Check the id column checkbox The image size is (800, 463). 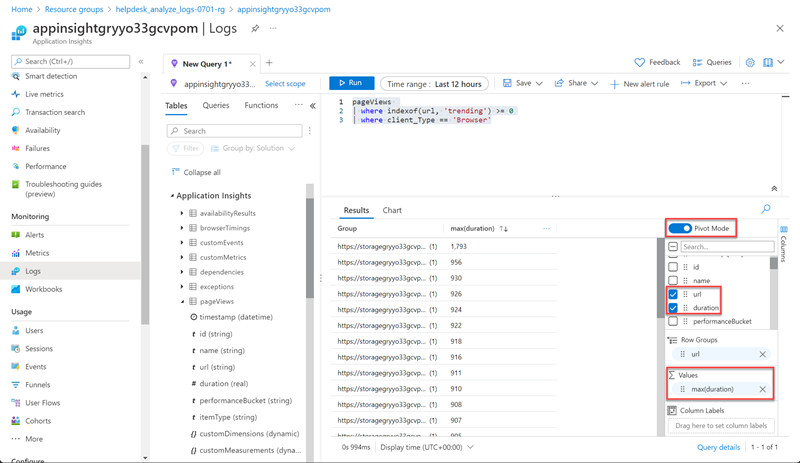(673, 267)
